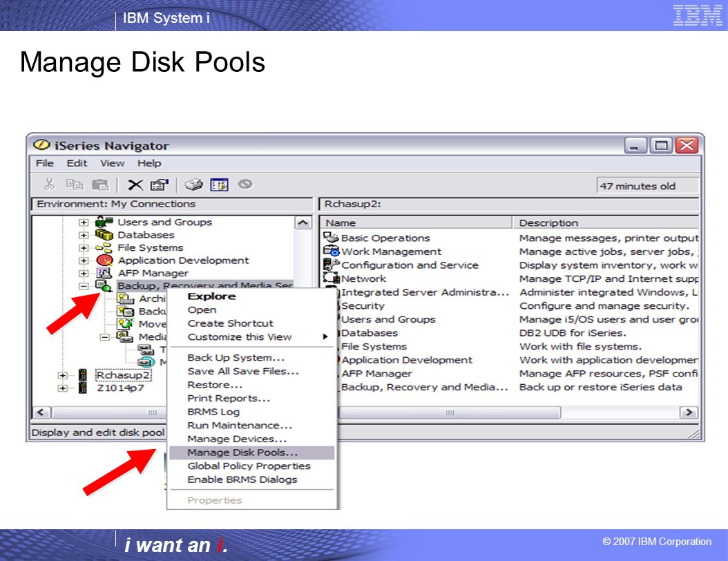This screenshot has height=561, width=728.
Task: Select the Users and Groups tree icon
Action: 104,222
